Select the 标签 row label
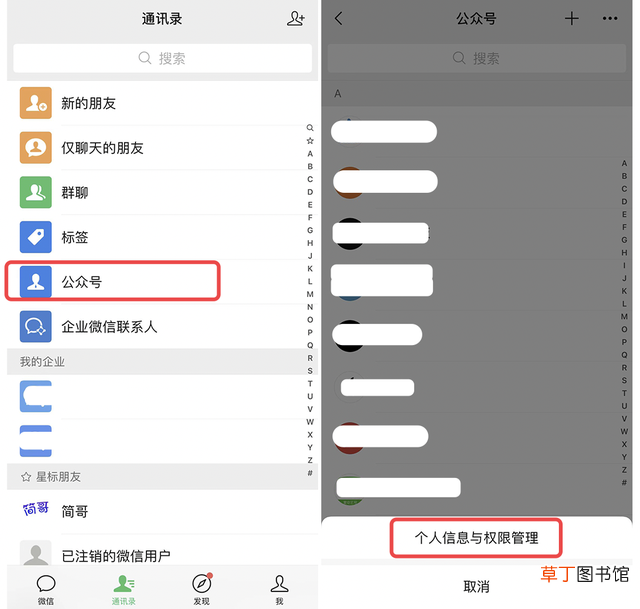 [75, 238]
